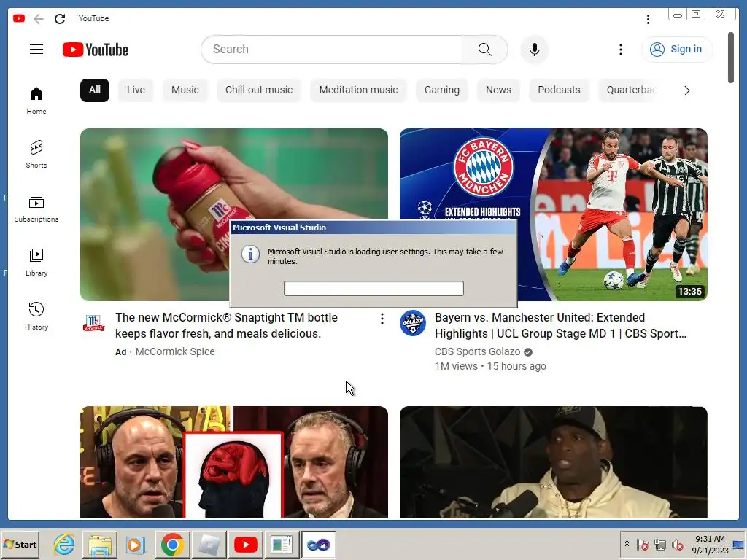The height and width of the screenshot is (560, 747).
Task: Open Shorts in the sidebar
Action: tap(36, 155)
